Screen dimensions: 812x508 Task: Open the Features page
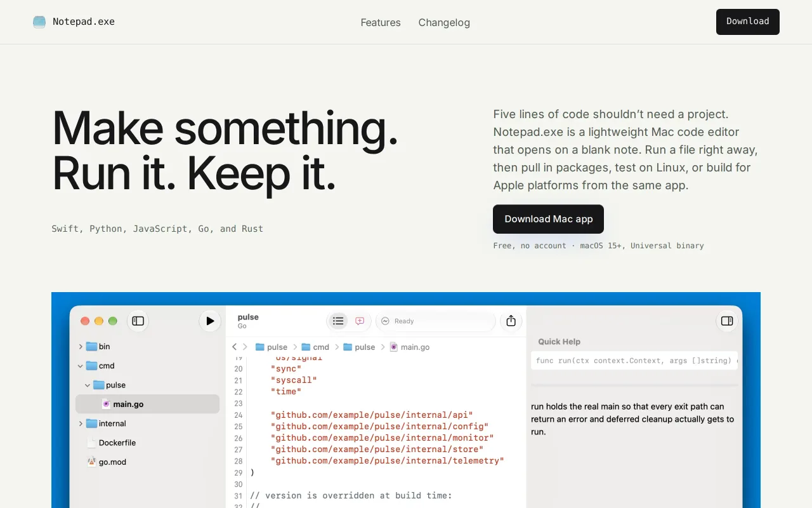(381, 22)
